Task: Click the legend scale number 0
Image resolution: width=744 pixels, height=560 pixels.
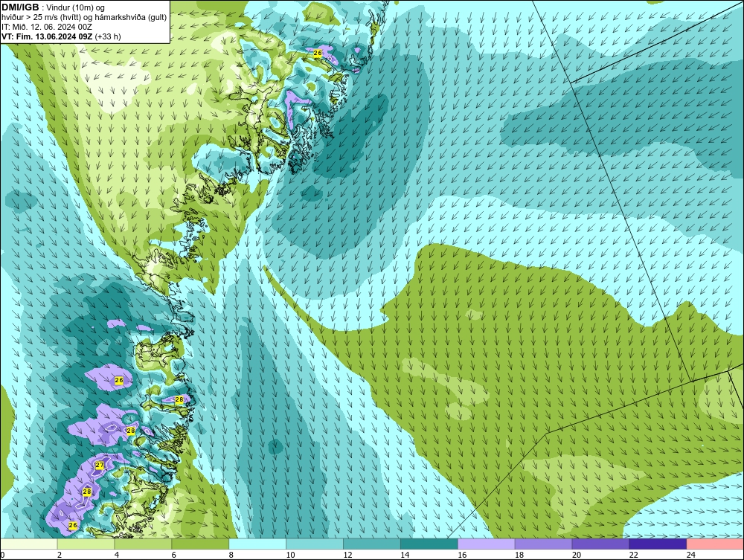Action: point(2,555)
